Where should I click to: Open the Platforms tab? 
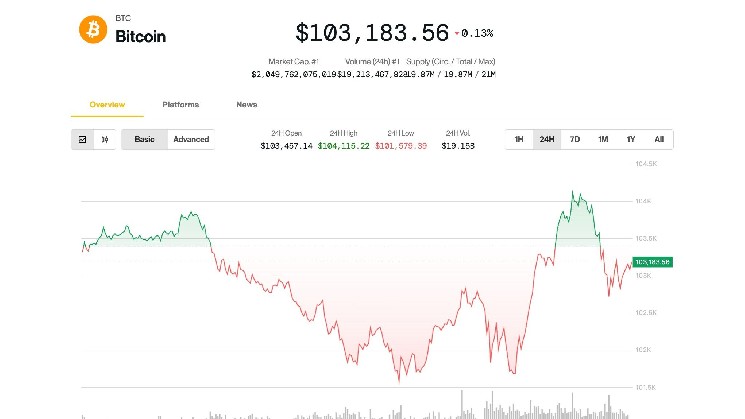click(180, 104)
